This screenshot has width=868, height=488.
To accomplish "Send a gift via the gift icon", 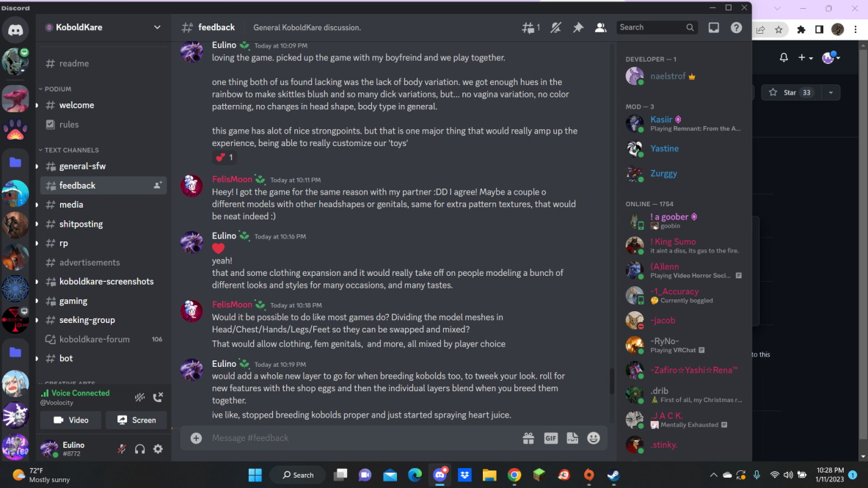I will tap(528, 438).
